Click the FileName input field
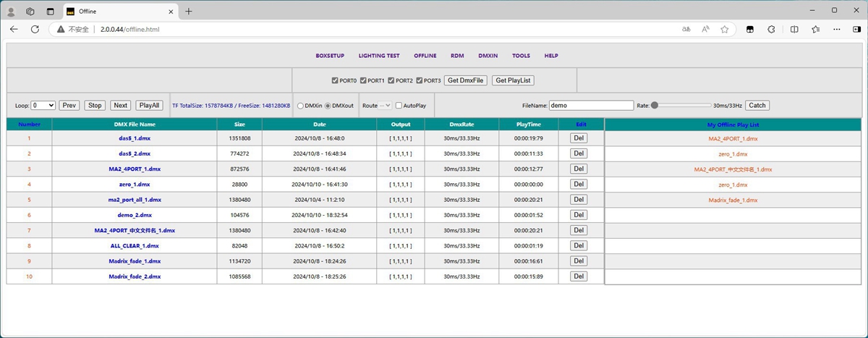This screenshot has width=868, height=338. pyautogui.click(x=590, y=106)
